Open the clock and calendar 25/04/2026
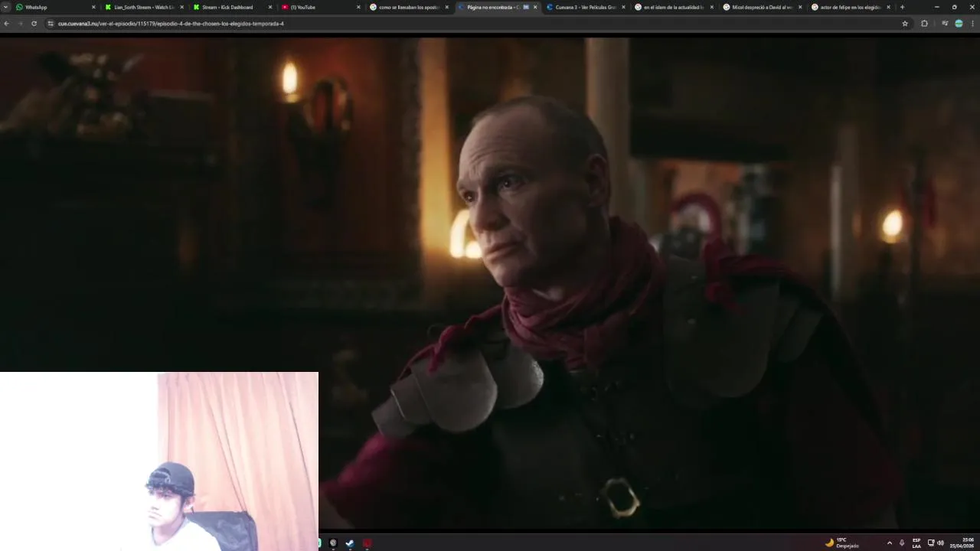This screenshot has height=551, width=980. click(x=962, y=543)
